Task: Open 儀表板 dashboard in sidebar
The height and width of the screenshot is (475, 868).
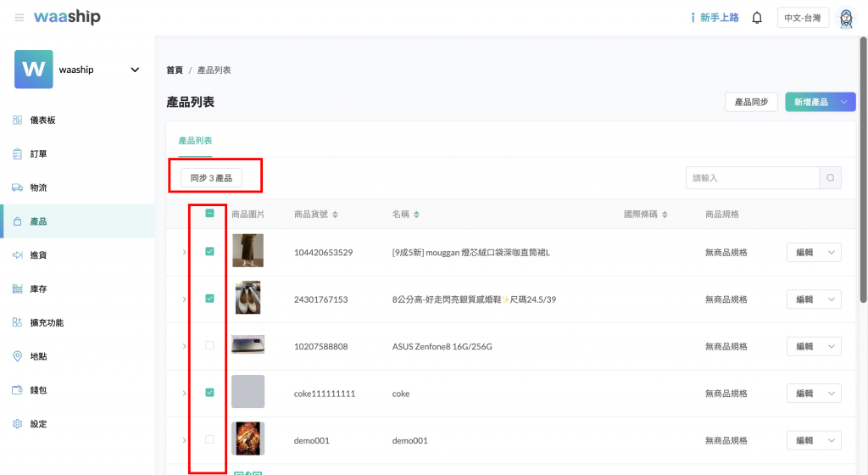Action: [42, 120]
